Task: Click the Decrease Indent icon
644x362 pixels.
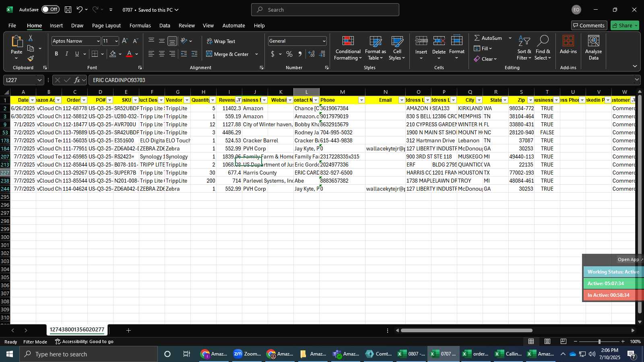Action: [184, 54]
